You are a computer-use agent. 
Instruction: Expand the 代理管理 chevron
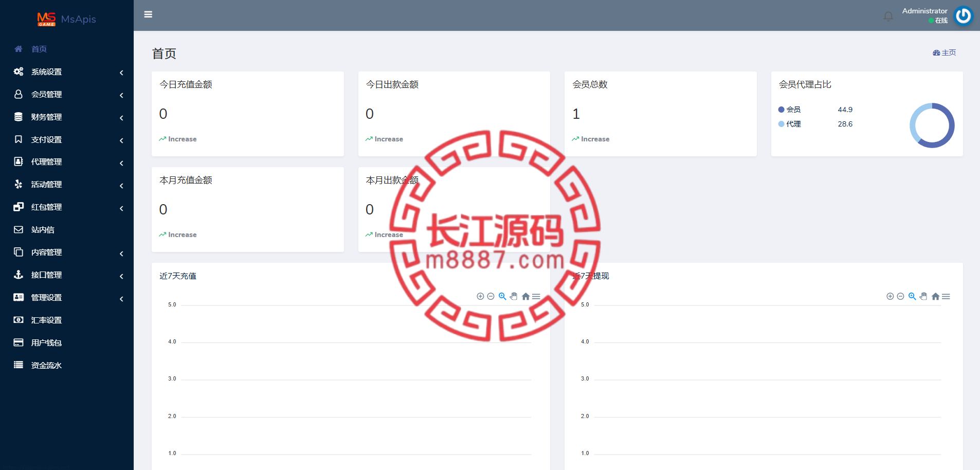(121, 163)
